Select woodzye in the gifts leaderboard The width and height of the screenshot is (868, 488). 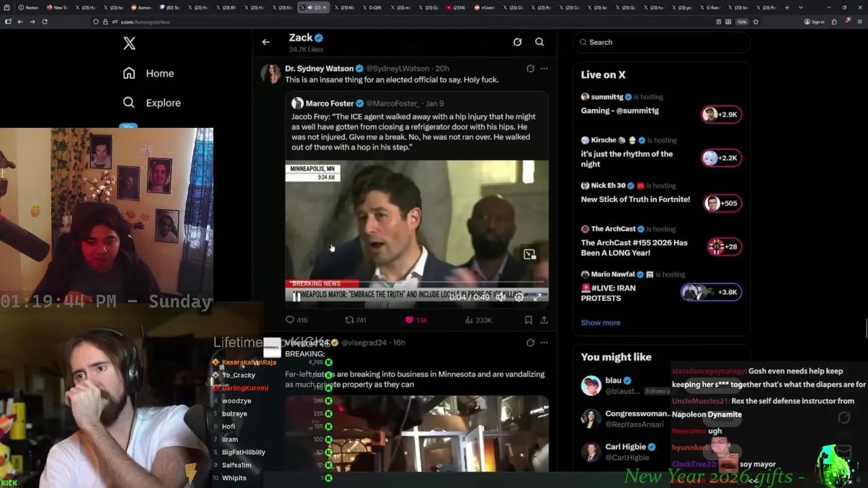237,401
